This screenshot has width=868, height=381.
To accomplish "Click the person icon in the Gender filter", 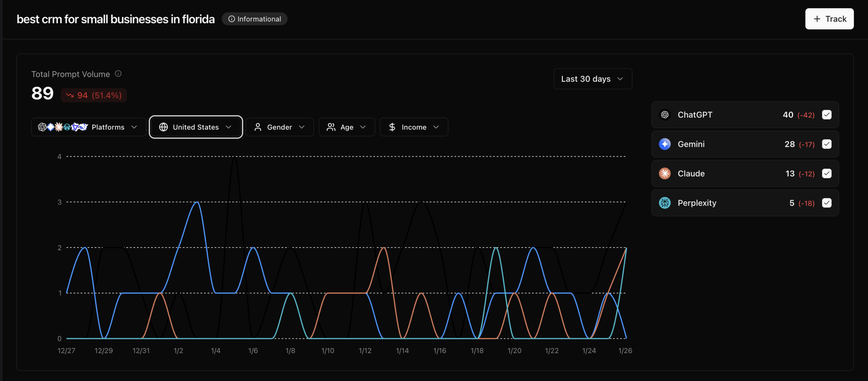I will [x=258, y=127].
